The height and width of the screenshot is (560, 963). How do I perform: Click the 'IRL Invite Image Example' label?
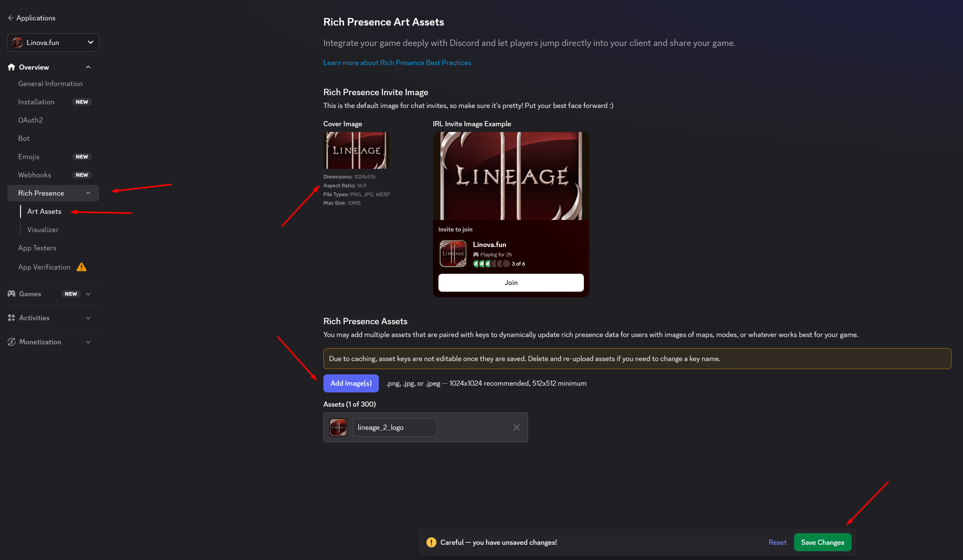(472, 124)
